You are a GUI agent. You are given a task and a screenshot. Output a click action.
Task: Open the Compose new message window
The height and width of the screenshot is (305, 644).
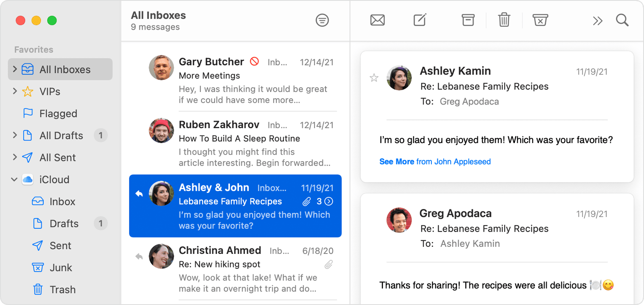click(419, 20)
